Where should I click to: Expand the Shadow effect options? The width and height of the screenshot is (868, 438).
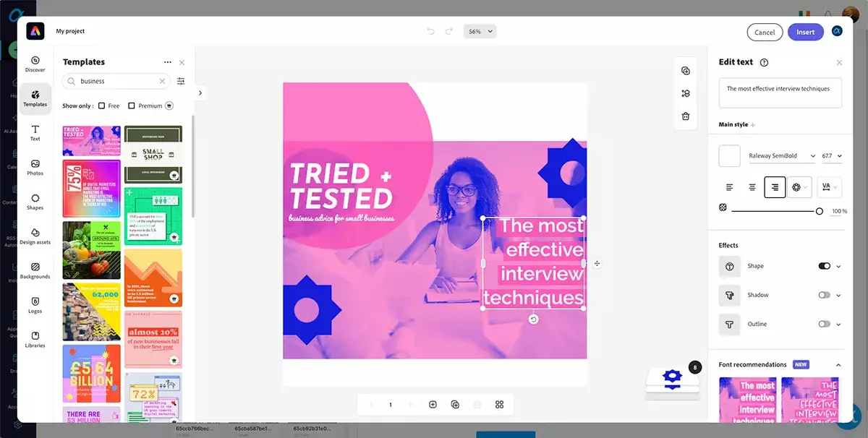click(x=839, y=295)
